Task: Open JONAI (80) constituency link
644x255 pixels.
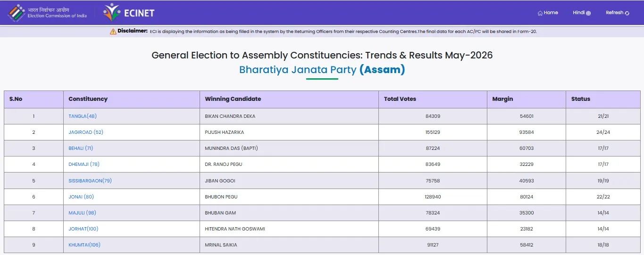Action: pos(81,197)
